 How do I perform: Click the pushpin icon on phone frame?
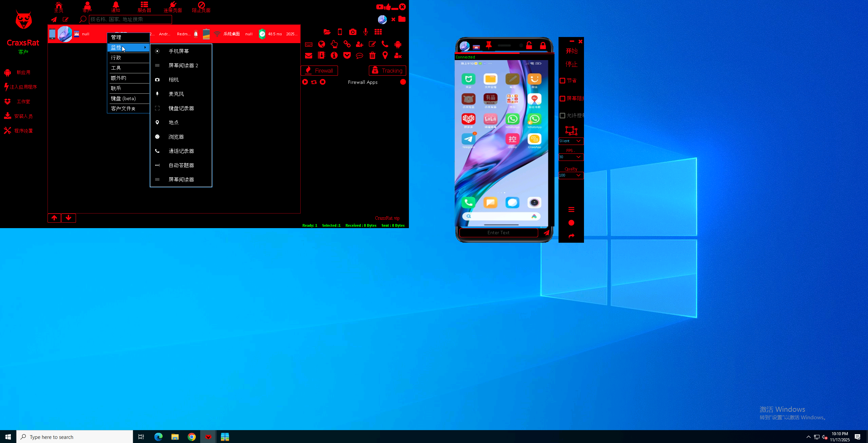[x=489, y=45]
